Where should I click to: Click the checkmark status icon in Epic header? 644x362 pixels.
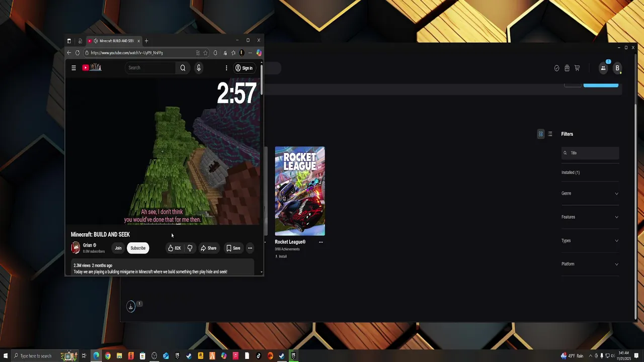tap(556, 68)
